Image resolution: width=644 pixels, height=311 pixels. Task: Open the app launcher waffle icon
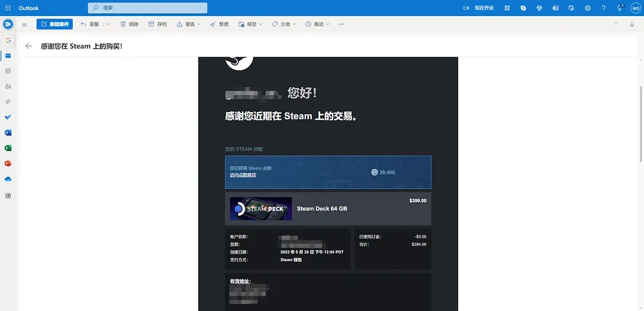(x=8, y=8)
